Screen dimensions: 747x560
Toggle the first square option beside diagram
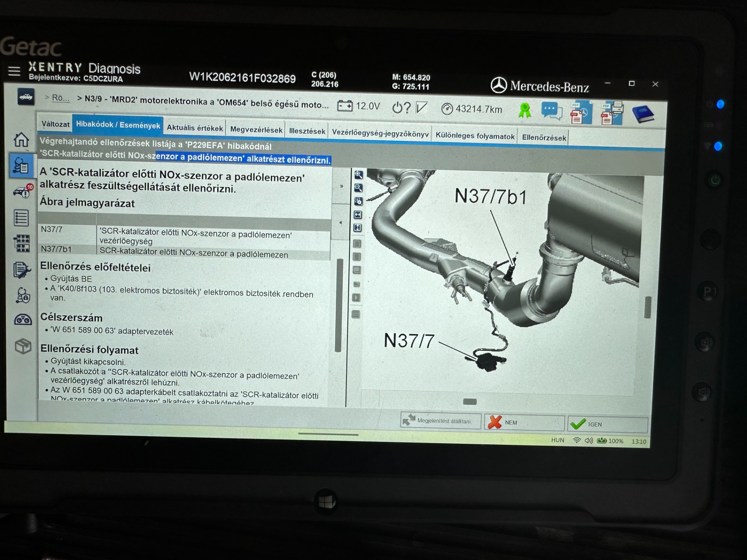click(357, 244)
